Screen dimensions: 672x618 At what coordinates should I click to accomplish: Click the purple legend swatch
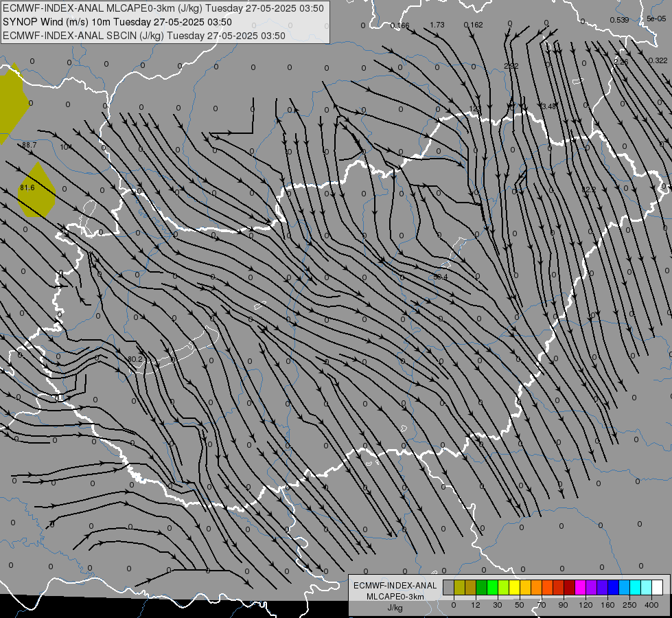click(x=592, y=587)
